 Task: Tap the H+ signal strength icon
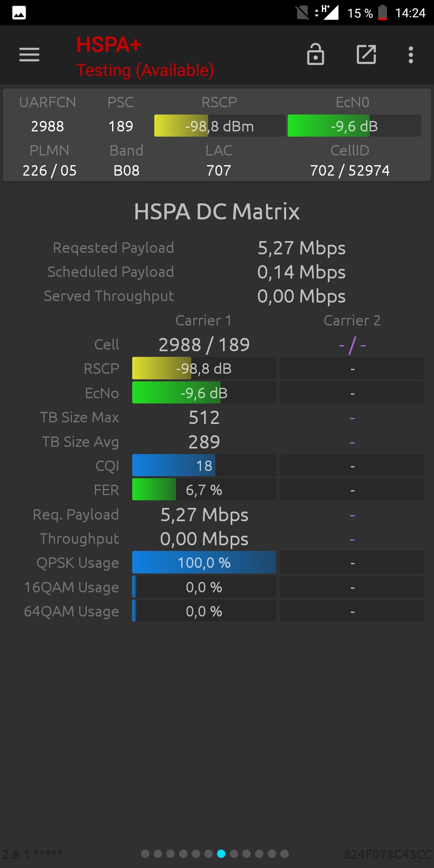(x=327, y=12)
